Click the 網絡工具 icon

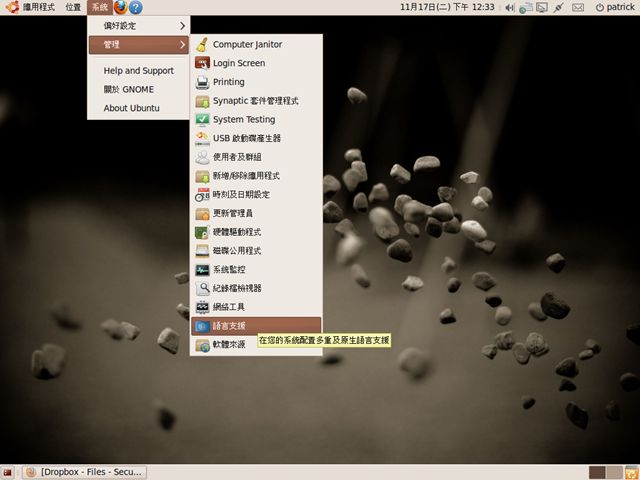202,307
